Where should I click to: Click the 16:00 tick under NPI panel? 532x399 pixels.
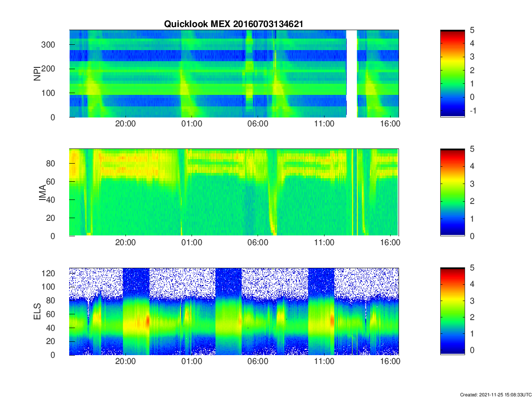click(x=390, y=125)
